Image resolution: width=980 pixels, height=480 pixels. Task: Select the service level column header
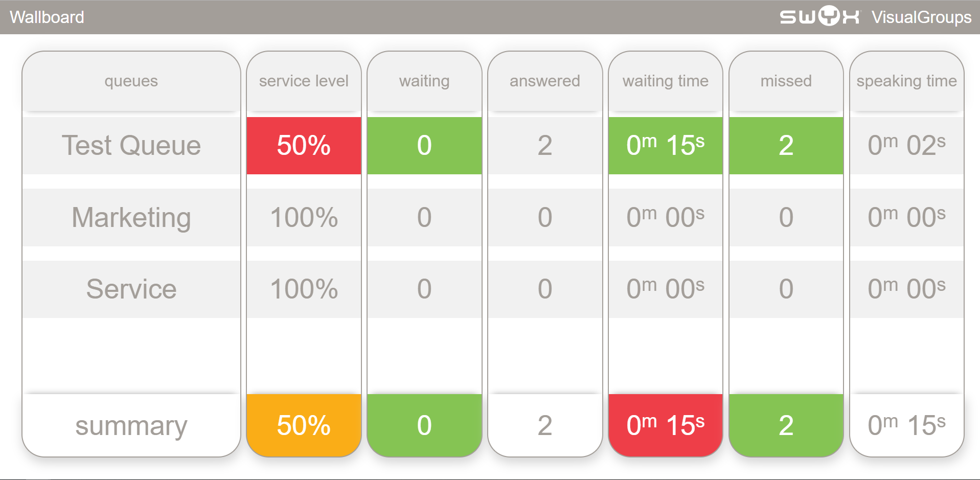click(x=304, y=81)
